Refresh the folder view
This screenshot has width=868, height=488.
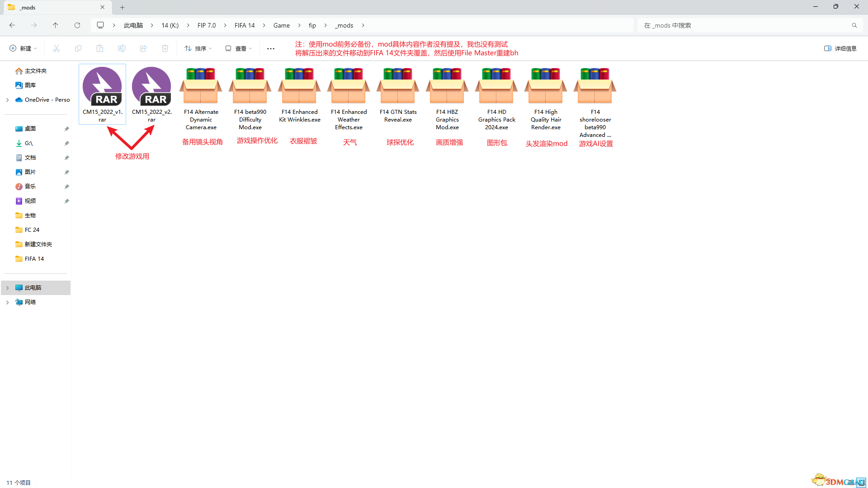coord(77,25)
